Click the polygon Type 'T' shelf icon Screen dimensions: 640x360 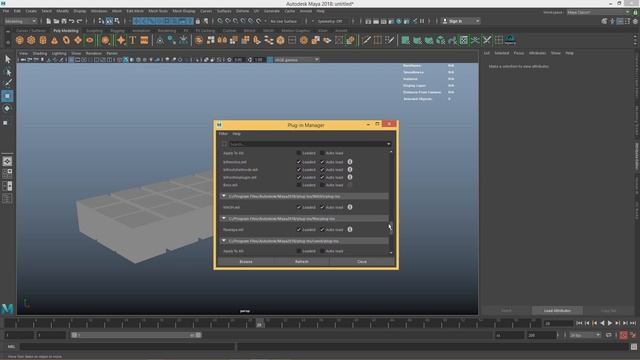pos(133,40)
